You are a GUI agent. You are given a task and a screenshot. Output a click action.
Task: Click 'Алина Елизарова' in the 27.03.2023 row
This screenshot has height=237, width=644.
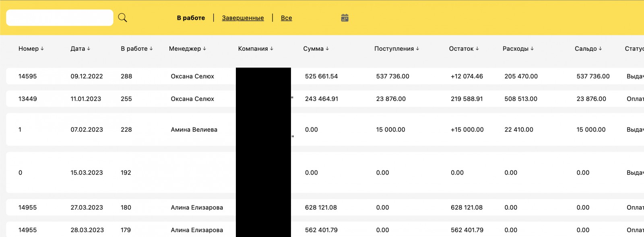[x=197, y=208]
